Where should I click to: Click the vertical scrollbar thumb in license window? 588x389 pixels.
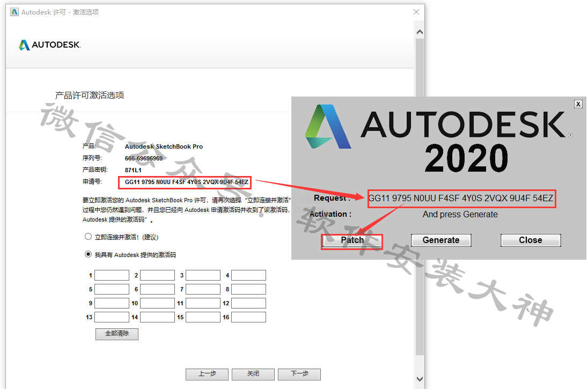pos(420,196)
